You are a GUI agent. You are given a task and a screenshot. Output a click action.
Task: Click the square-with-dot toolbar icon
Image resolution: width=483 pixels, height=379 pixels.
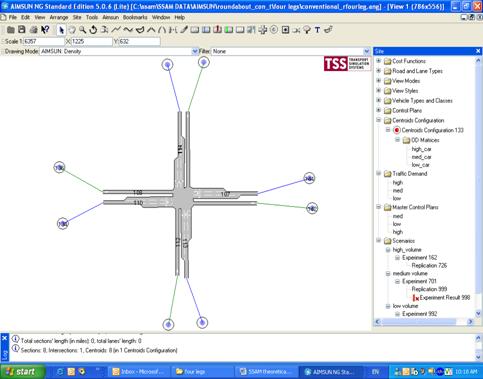point(285,30)
